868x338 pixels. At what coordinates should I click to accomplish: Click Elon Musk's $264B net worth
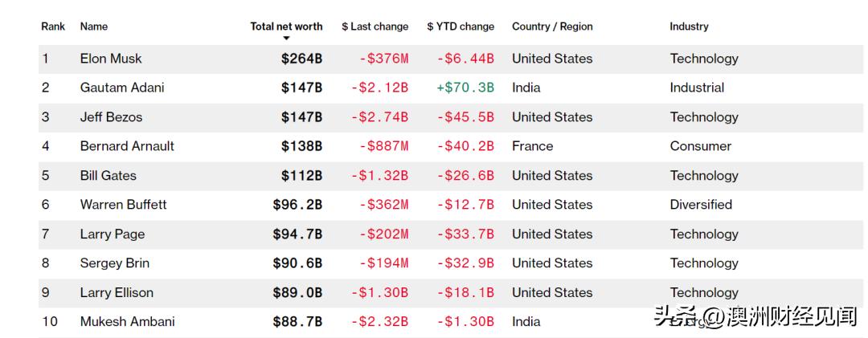click(301, 59)
